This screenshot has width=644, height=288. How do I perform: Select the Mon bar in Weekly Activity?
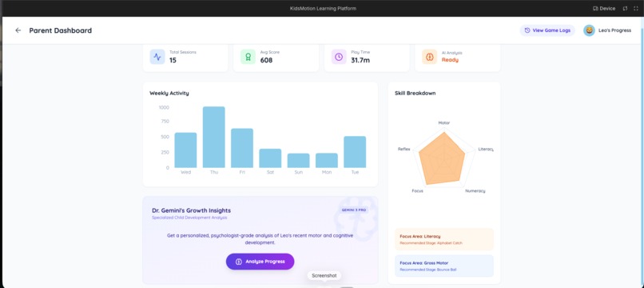pyautogui.click(x=327, y=161)
